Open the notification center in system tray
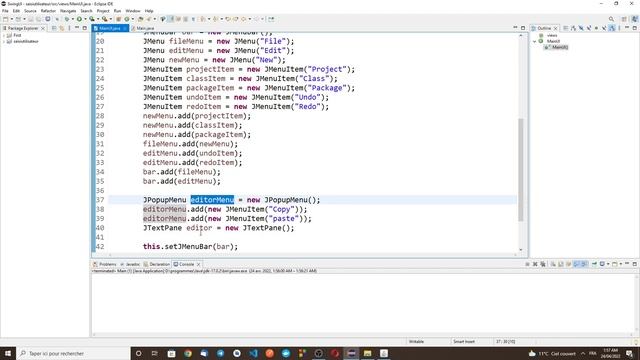 pyautogui.click(x=629, y=353)
